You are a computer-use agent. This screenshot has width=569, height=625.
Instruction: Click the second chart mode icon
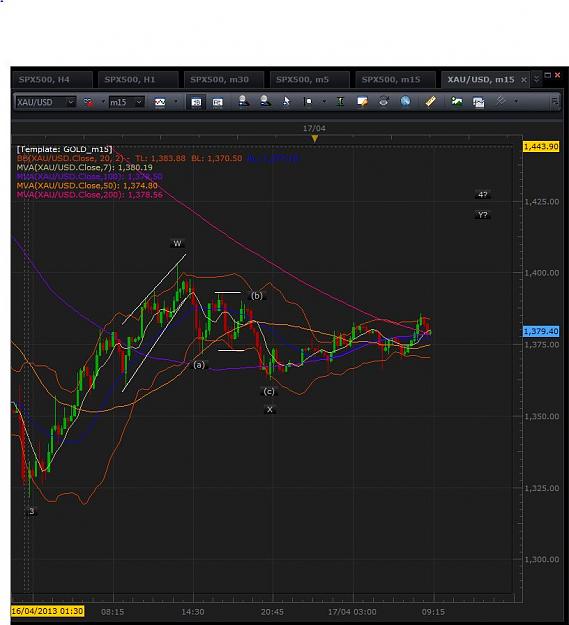(218, 102)
